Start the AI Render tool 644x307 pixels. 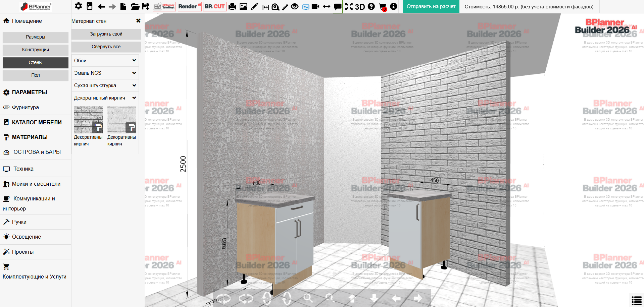[x=190, y=6]
